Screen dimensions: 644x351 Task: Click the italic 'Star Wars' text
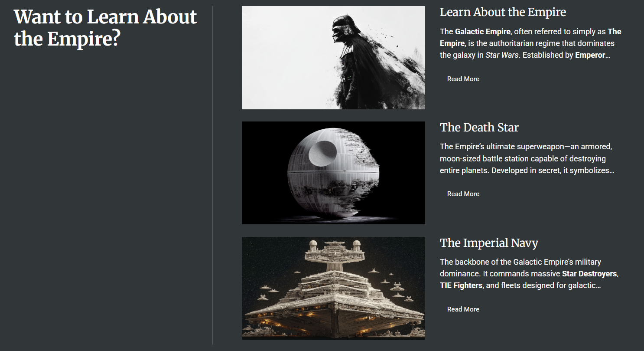pos(502,55)
